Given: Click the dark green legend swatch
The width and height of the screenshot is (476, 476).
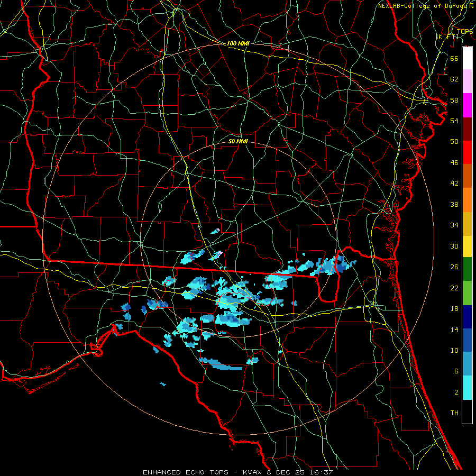Looking at the screenshot, I should 467,269.
